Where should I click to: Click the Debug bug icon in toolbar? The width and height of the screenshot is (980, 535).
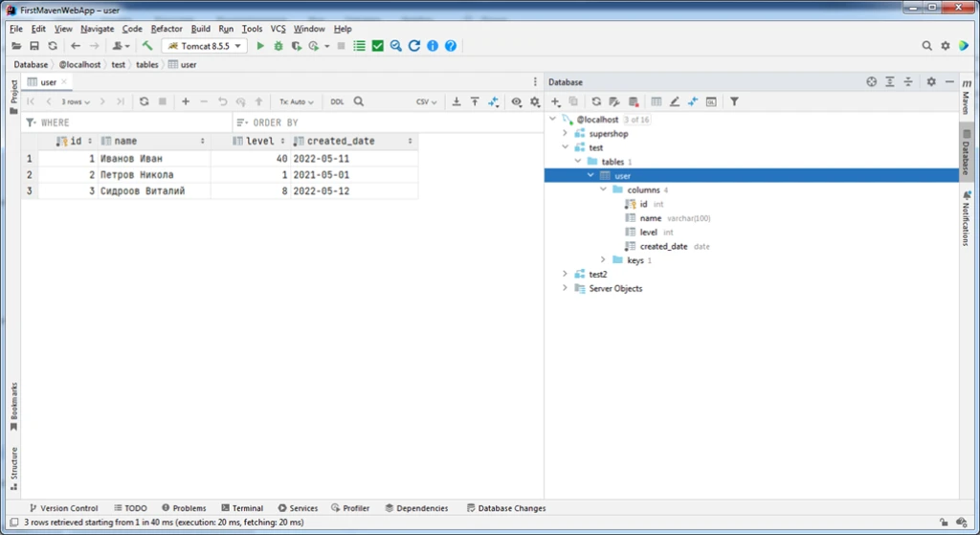pyautogui.click(x=278, y=46)
